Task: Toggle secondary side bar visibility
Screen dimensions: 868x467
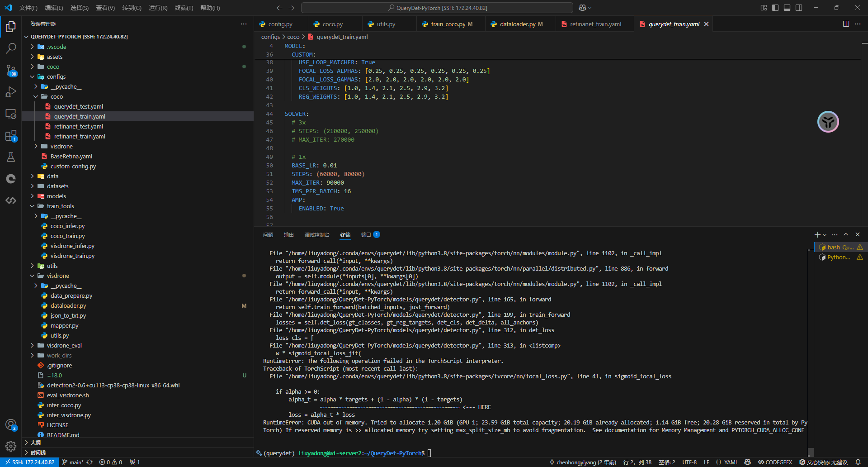Action: click(x=799, y=8)
